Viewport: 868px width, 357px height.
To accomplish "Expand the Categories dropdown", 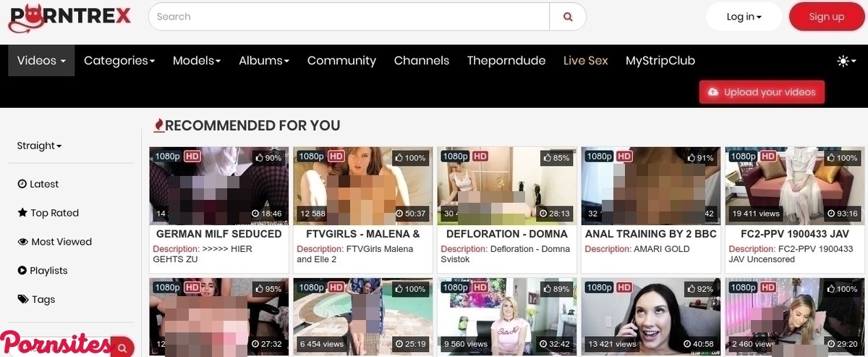I will (x=119, y=61).
